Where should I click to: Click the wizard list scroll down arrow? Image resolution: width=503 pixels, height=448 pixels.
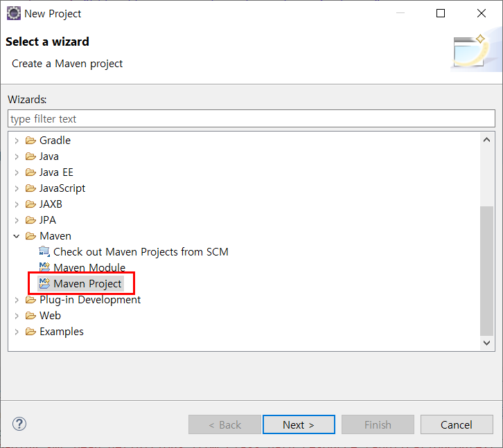pos(486,343)
